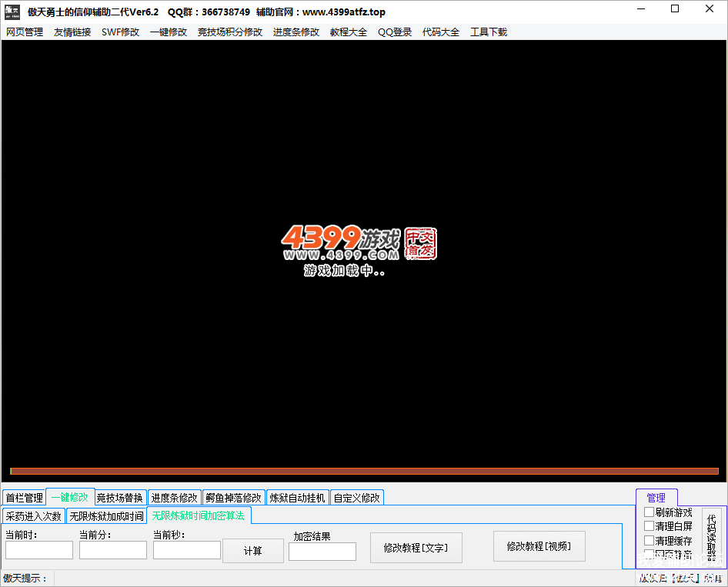Click the 当前秒 input field
Viewport: 728px width, 587px height.
[x=187, y=550]
